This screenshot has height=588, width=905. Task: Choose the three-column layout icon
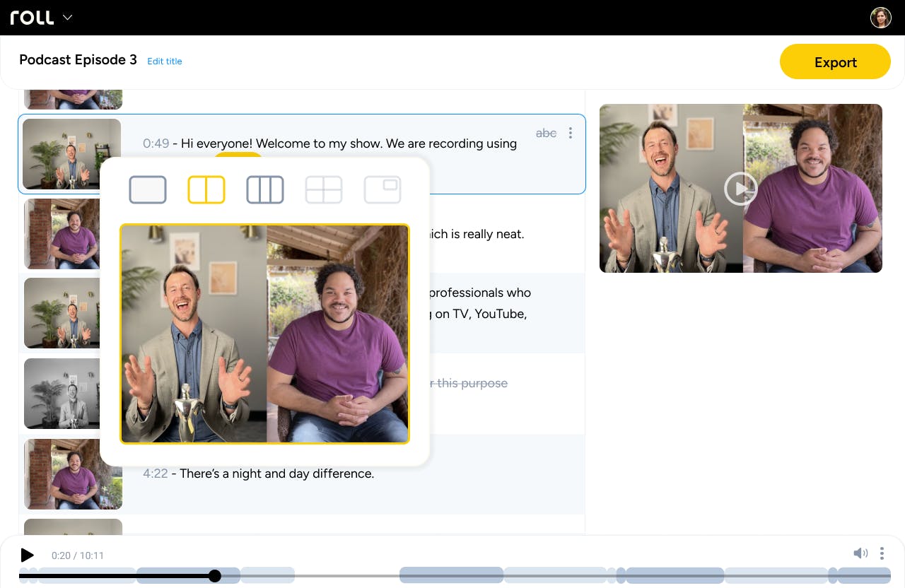265,190
